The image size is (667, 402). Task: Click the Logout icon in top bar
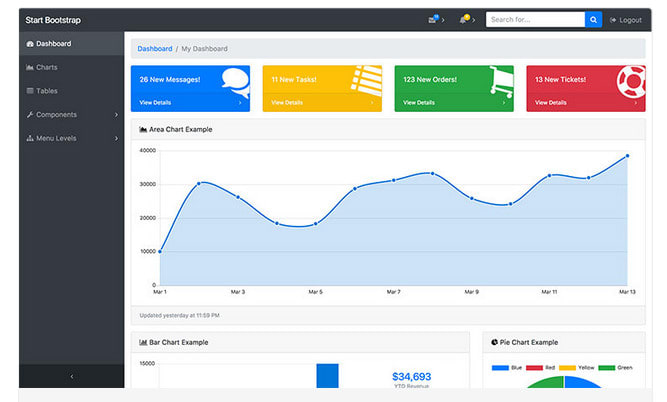pyautogui.click(x=613, y=20)
